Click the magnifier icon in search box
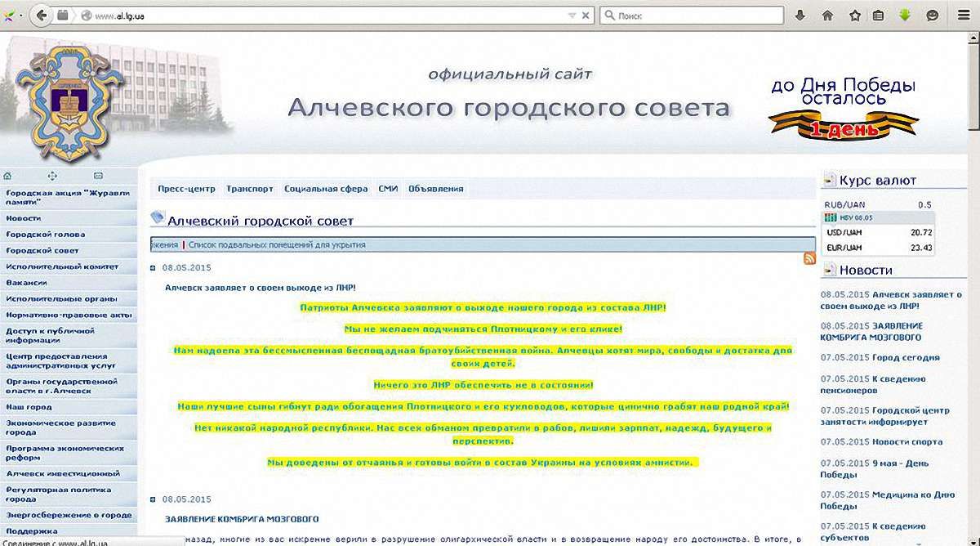980x546 pixels. 608,16
